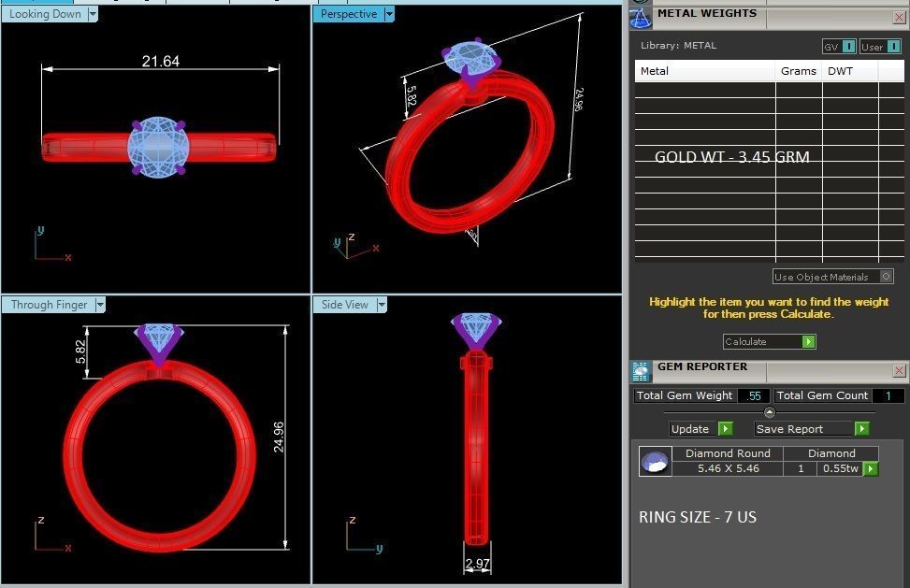Collapse Gem Reporter with the round up-arrow handle
The height and width of the screenshot is (588, 910).
(770, 412)
